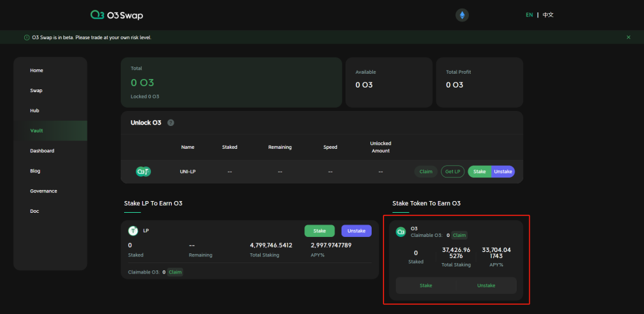Claim O3 in the LP pool card
Viewport: 644px width, 314px height.
click(x=176, y=272)
